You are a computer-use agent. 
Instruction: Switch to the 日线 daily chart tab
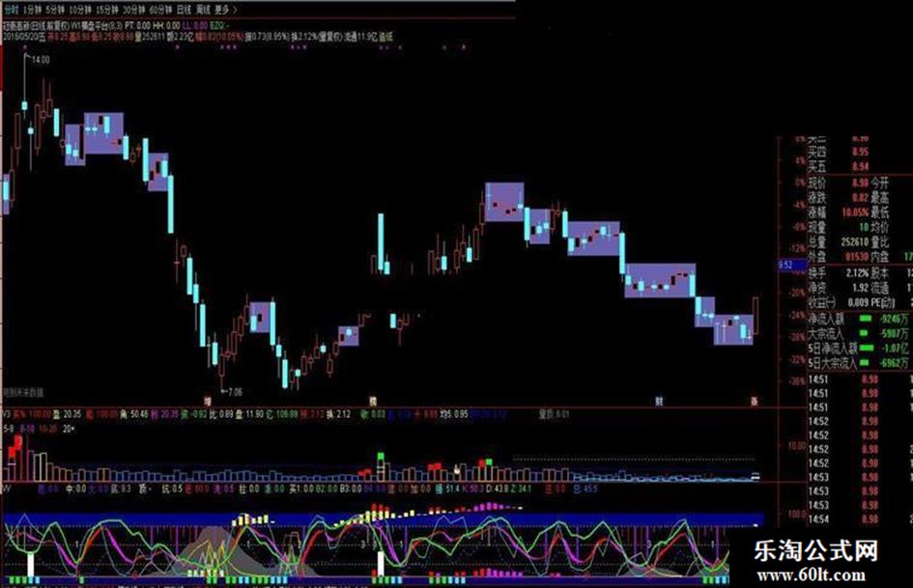click(184, 10)
